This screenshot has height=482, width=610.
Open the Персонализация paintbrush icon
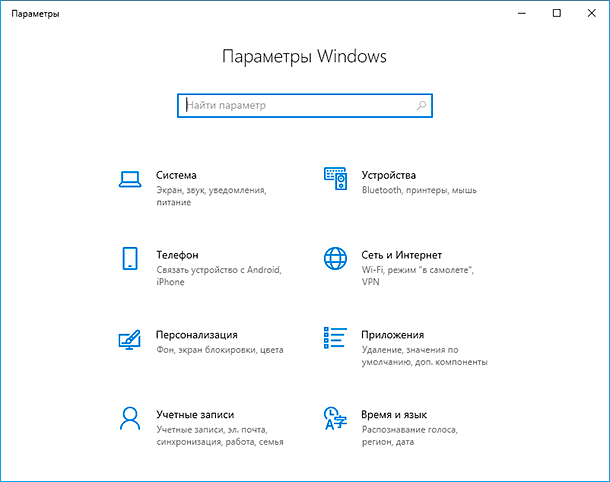pyautogui.click(x=130, y=340)
